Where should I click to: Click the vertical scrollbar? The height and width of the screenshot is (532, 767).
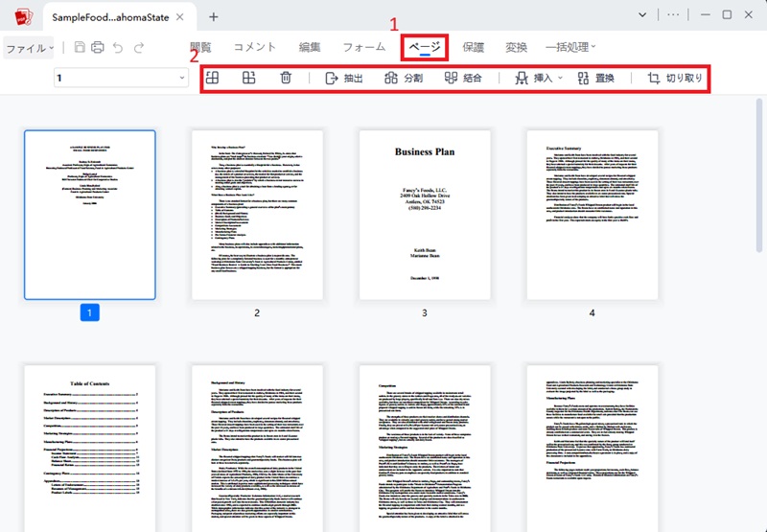(x=759, y=174)
